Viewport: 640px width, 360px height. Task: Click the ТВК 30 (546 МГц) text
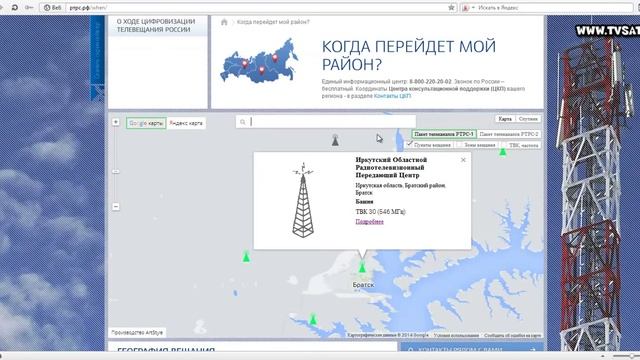click(x=380, y=211)
